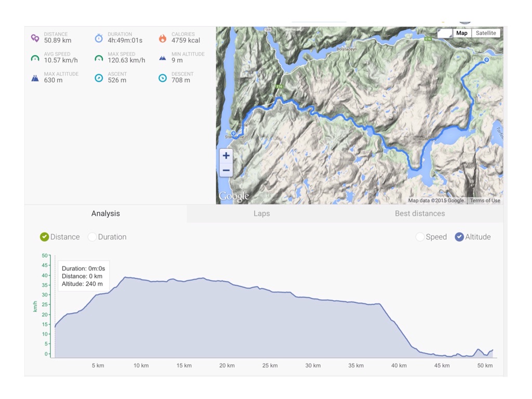This screenshot has width=532, height=399.
Task: Enable the Speed graph checkbox
Action: click(420, 237)
